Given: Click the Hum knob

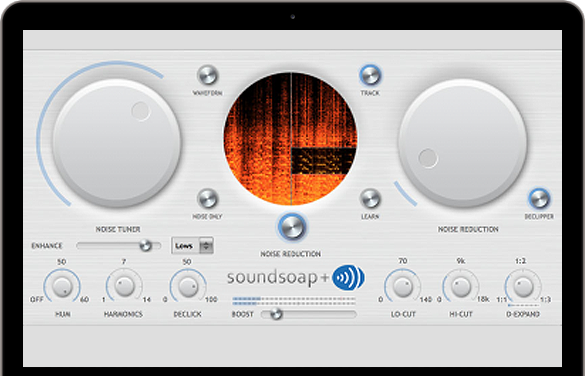Looking at the screenshot, I should pyautogui.click(x=62, y=287).
